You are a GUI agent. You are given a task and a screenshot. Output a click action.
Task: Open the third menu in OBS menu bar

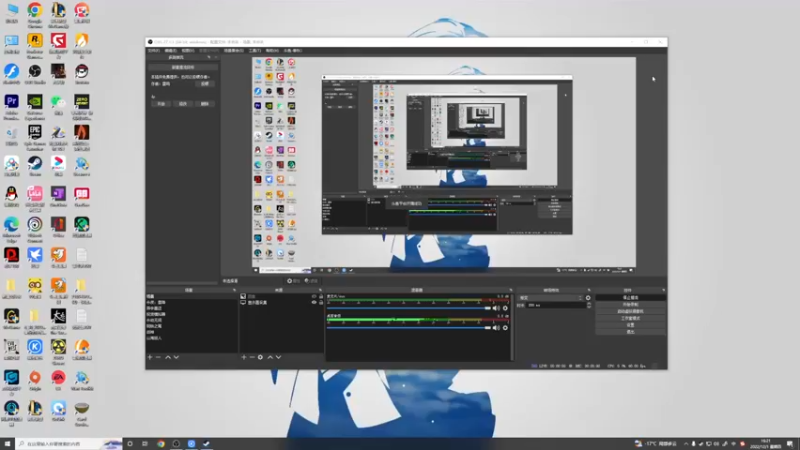pyautogui.click(x=188, y=51)
